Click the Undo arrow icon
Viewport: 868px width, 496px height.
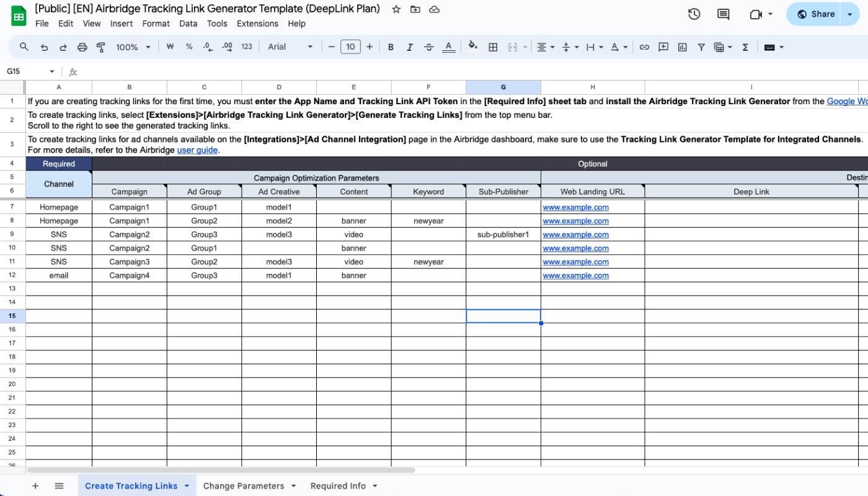[44, 47]
